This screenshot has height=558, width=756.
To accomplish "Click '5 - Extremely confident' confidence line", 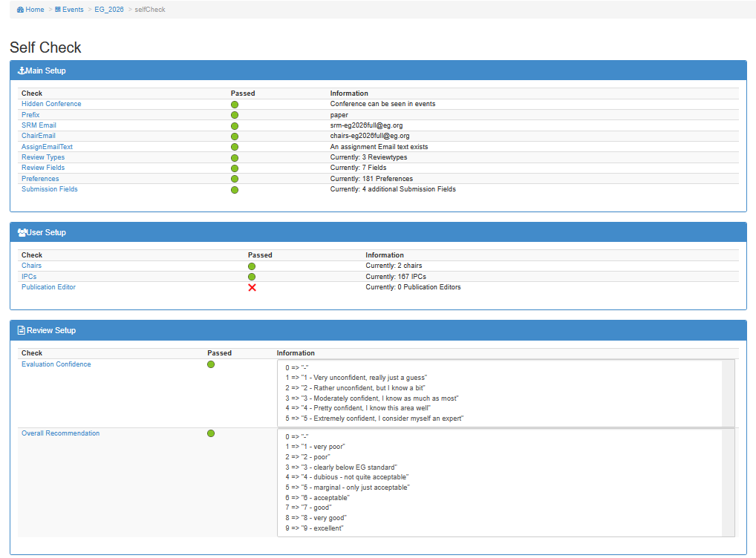I will coord(374,418).
